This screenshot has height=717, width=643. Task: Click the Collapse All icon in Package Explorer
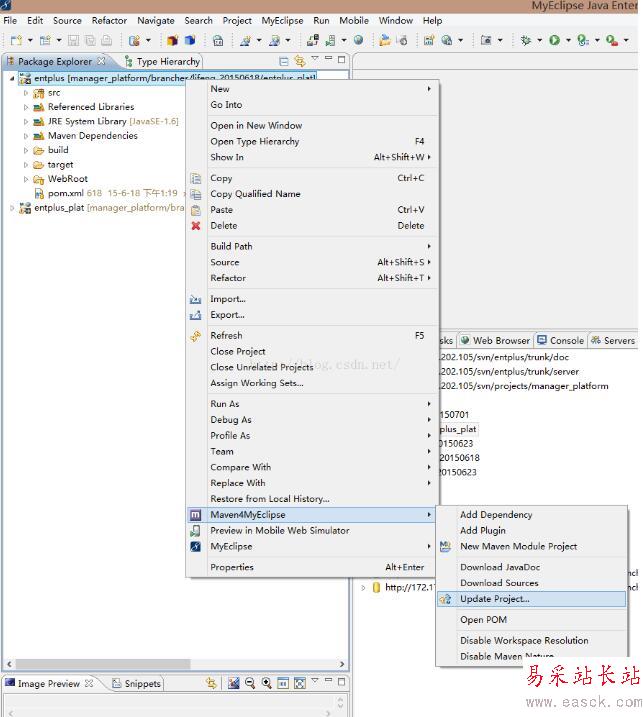click(x=284, y=61)
